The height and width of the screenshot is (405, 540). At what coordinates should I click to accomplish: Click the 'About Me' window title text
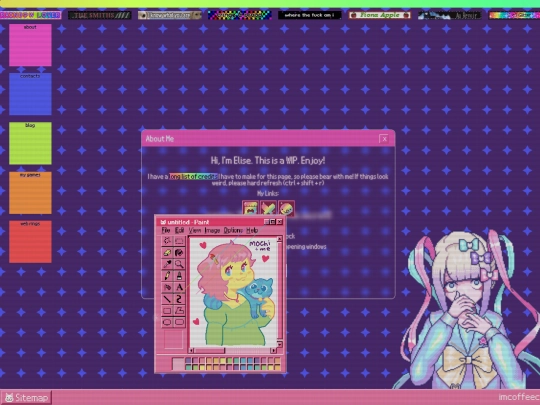coord(160,139)
